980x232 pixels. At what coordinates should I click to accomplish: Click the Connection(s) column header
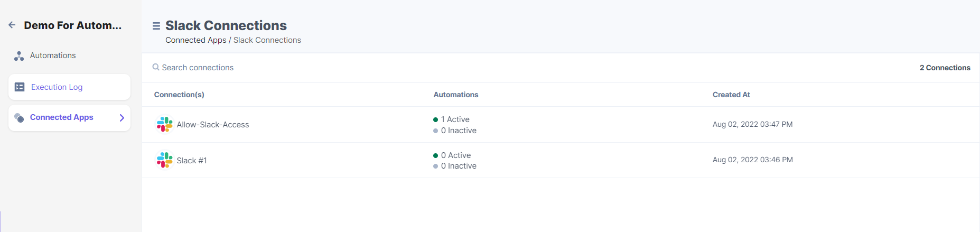click(x=179, y=95)
